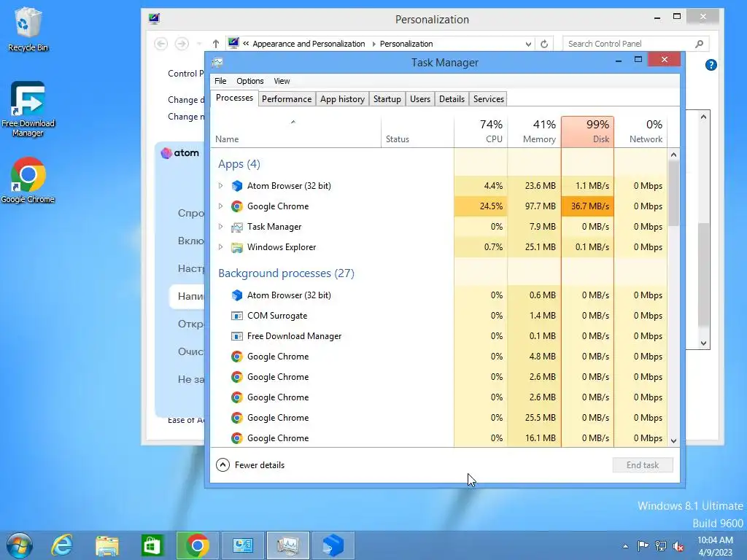Open the address bar history dropdown
Viewport: 747px width, 560px height.
(528, 44)
